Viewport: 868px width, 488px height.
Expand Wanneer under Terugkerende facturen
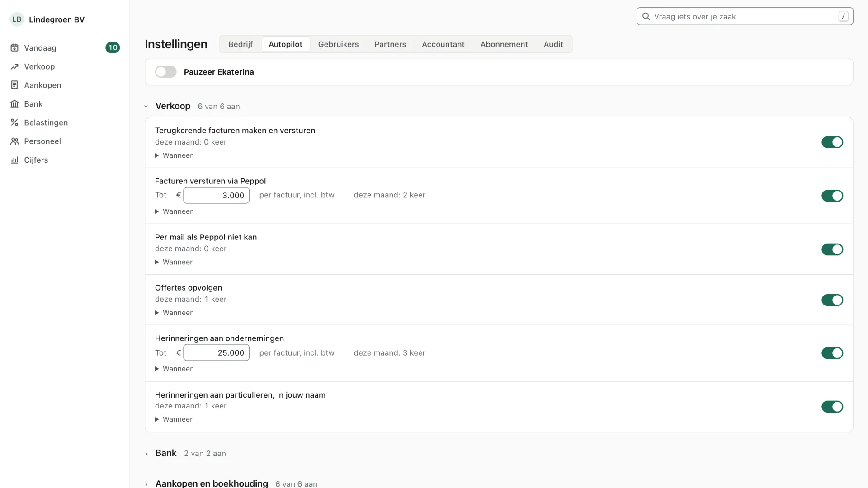pos(174,155)
